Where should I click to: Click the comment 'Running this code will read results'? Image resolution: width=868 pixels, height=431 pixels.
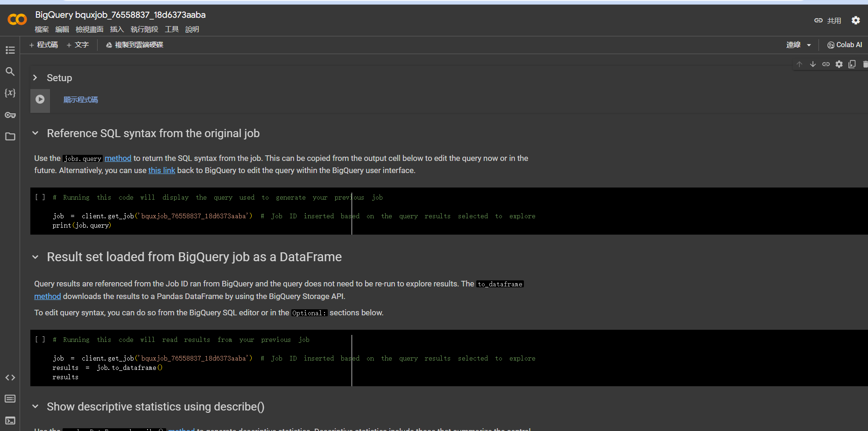181,340
